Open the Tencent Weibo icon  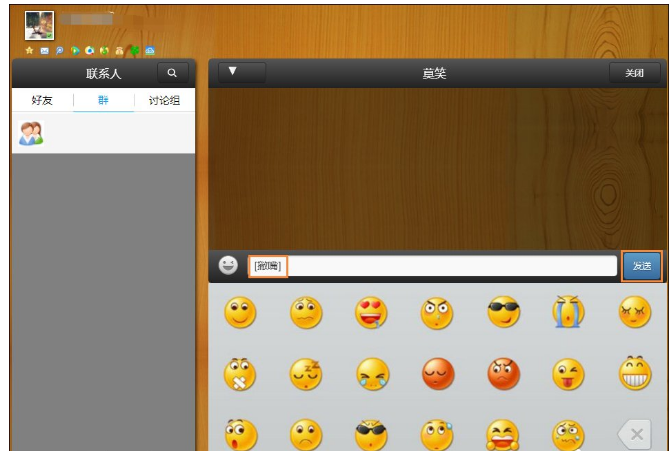(59, 50)
